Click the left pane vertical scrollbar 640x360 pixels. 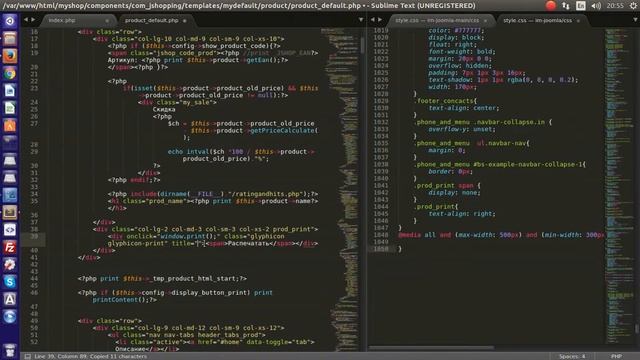pyautogui.click(x=362, y=45)
